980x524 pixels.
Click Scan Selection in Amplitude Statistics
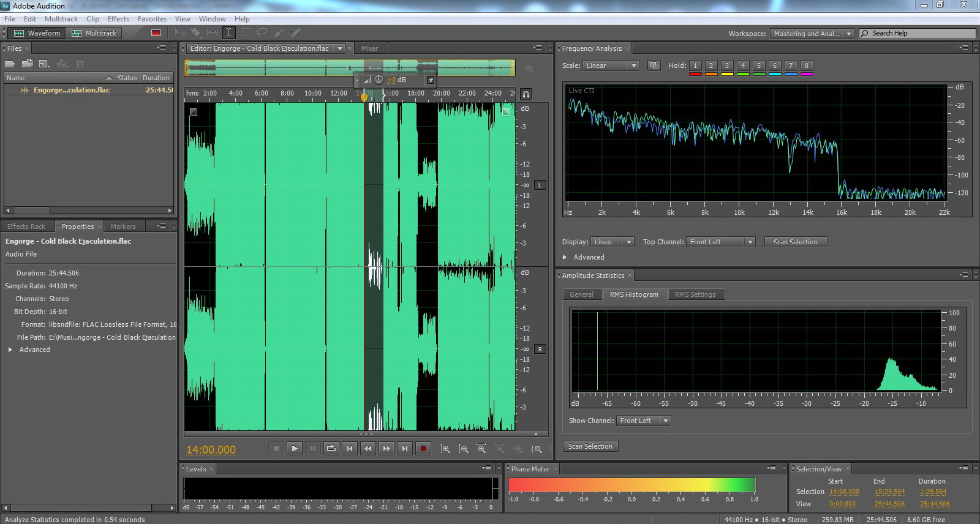590,446
